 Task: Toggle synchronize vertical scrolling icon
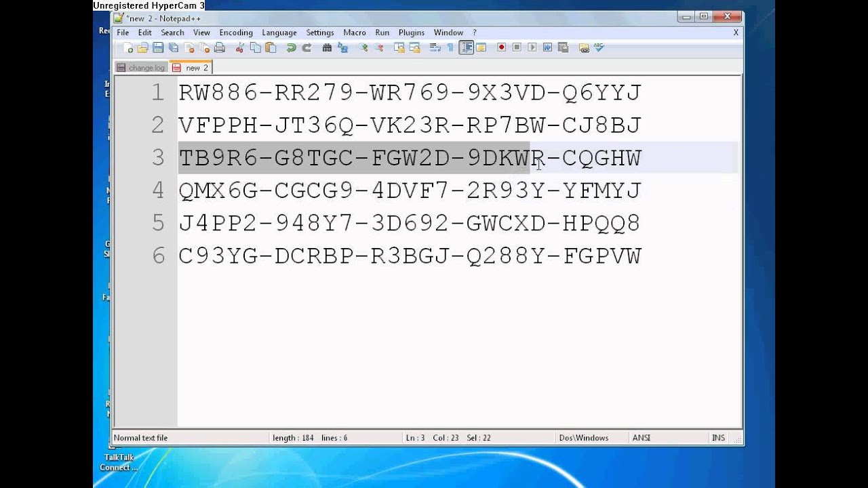click(399, 47)
